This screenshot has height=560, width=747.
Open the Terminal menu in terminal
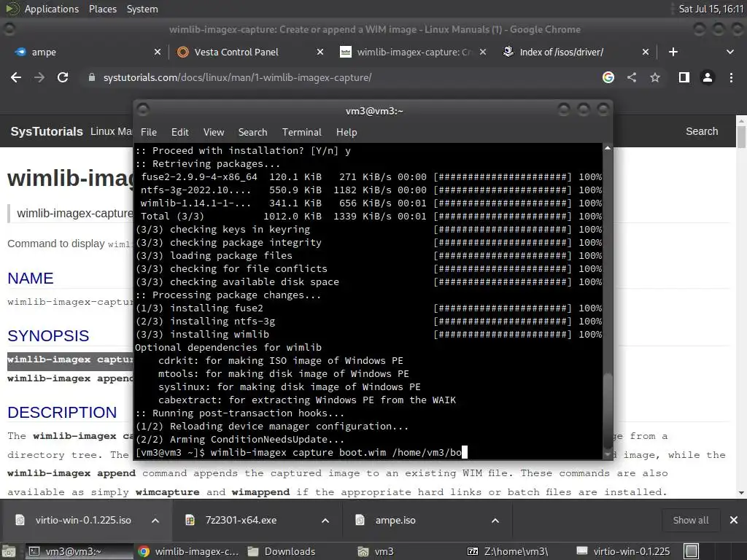coord(301,133)
